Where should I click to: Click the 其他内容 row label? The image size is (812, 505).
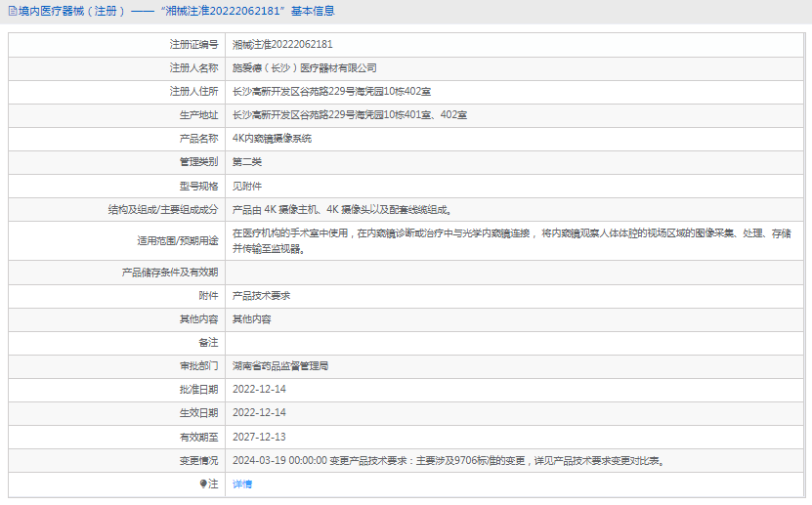tap(199, 319)
